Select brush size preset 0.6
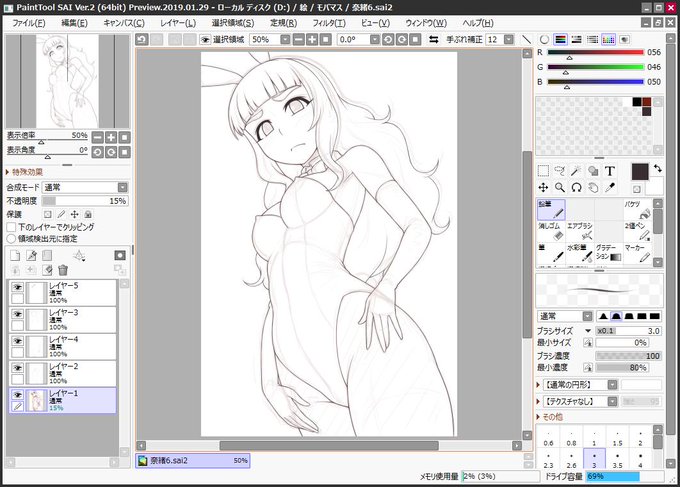 pyautogui.click(x=548, y=436)
